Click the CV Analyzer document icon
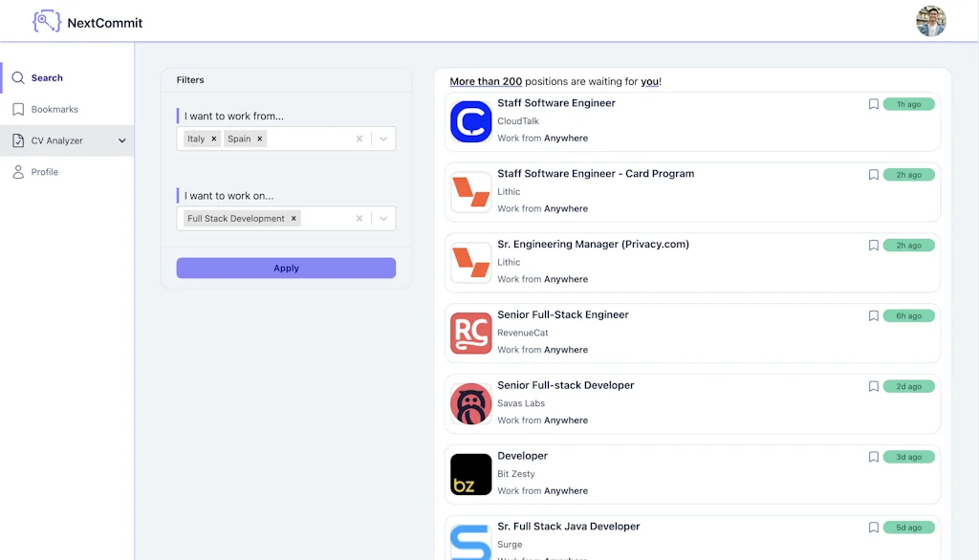Screen dimensions: 979x560 pyautogui.click(x=19, y=140)
